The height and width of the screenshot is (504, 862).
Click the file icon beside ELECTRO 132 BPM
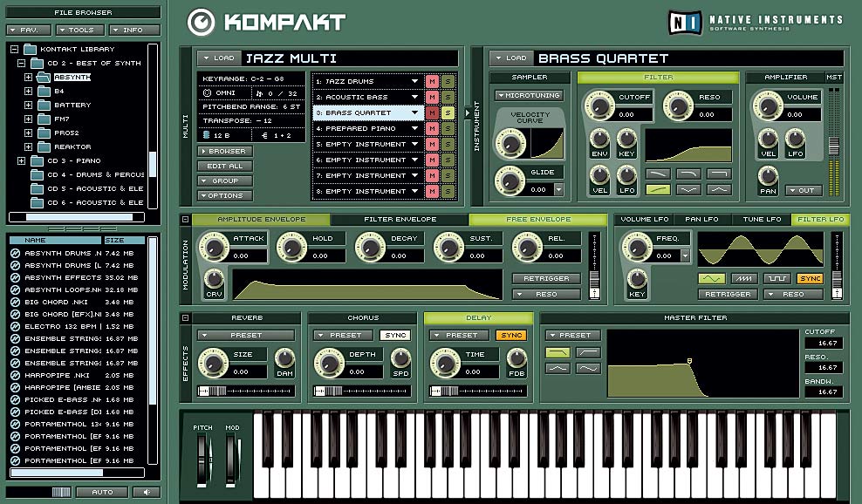tap(16, 326)
